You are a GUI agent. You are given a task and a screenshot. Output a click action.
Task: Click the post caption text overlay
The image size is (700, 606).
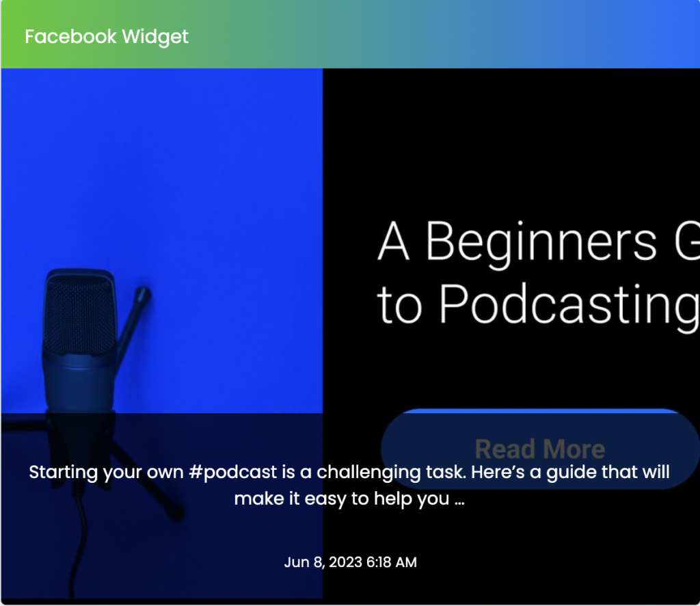pyautogui.click(x=349, y=486)
